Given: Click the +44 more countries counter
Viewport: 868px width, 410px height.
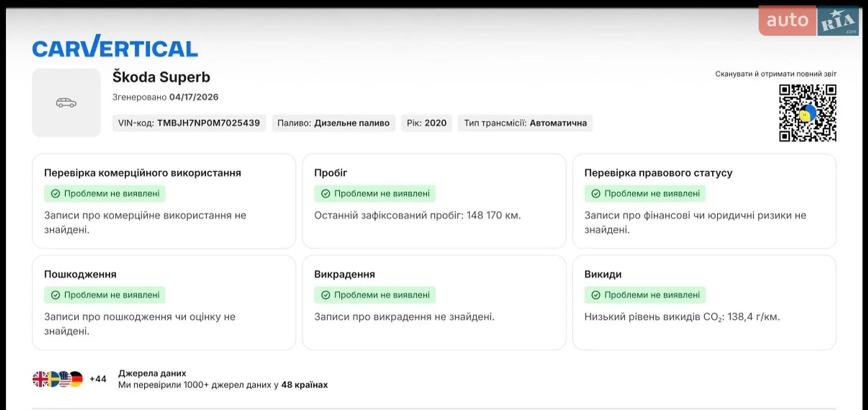Looking at the screenshot, I should [x=98, y=379].
